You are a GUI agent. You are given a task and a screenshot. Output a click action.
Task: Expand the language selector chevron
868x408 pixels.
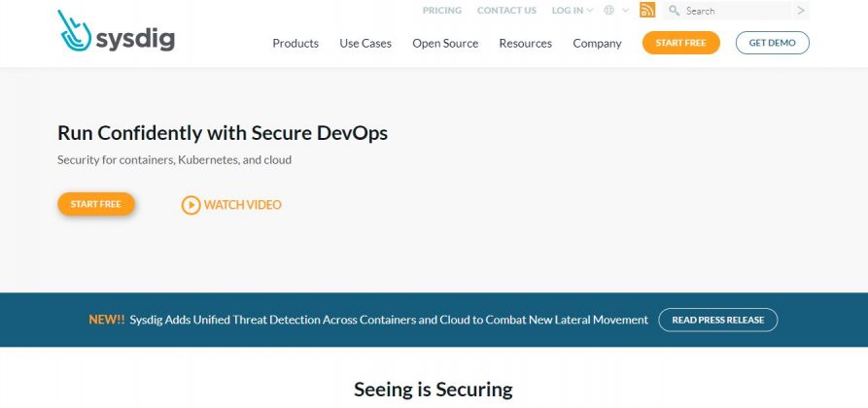pos(626,11)
